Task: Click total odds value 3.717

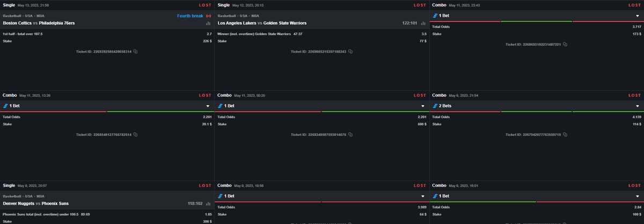Action: pos(637,26)
